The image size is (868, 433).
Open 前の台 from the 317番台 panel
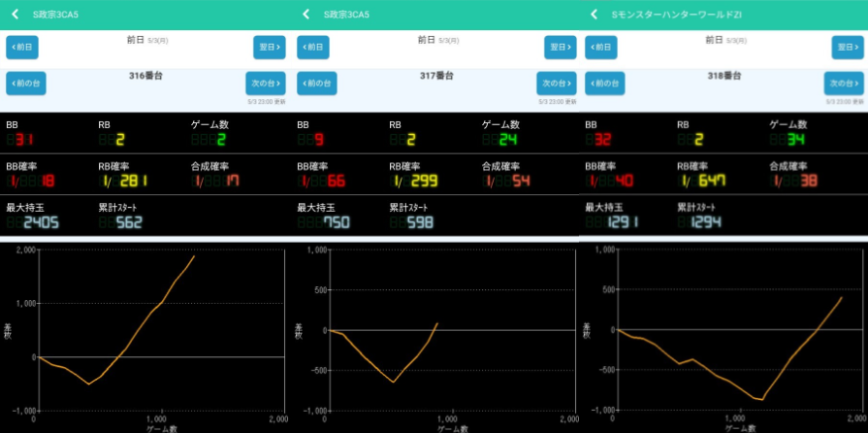click(x=316, y=83)
